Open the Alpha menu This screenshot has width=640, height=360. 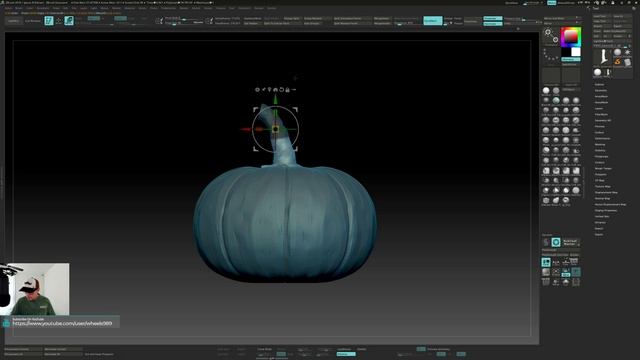click(x=8, y=8)
